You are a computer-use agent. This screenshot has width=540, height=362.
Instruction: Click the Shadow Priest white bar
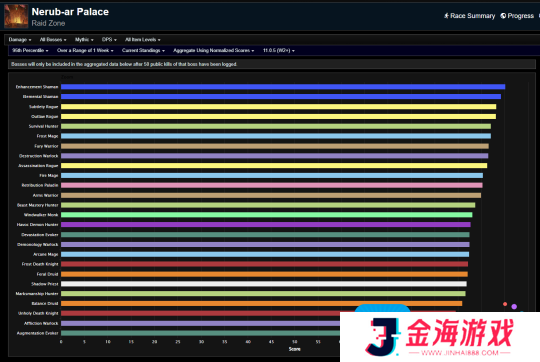(264, 284)
